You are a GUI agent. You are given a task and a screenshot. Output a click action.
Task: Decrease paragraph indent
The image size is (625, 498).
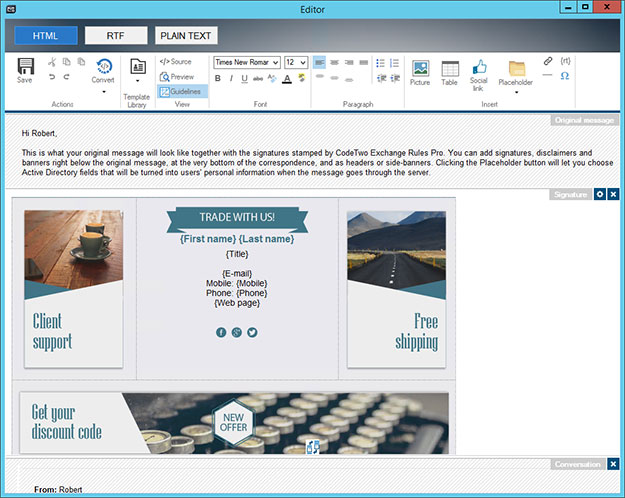click(381, 78)
